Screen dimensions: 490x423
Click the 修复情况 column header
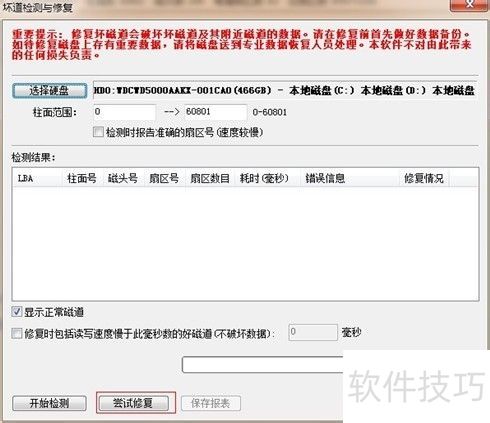[x=424, y=178]
